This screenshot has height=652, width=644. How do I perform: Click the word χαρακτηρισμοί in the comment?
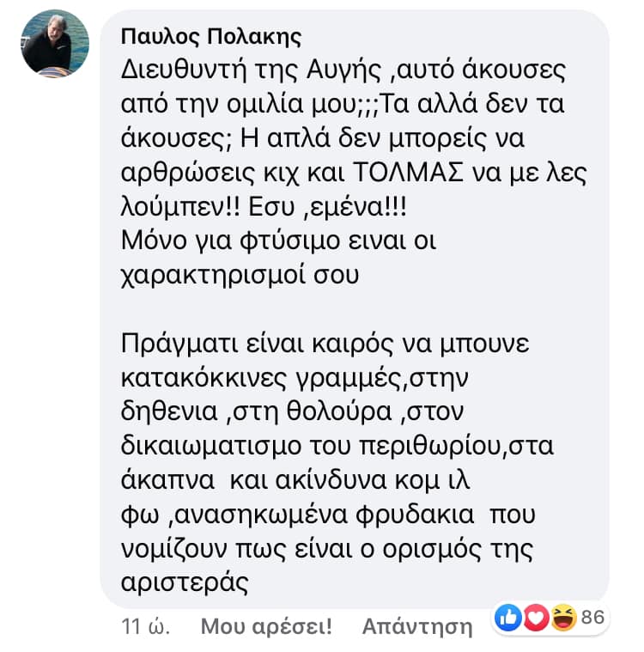(213, 275)
